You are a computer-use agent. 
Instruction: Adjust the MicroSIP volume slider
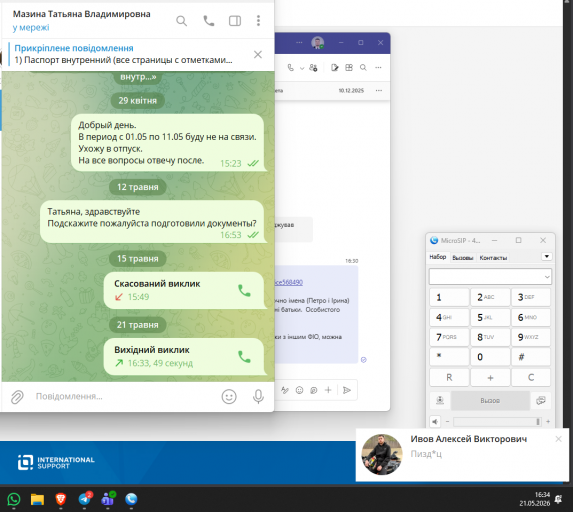click(x=497, y=422)
